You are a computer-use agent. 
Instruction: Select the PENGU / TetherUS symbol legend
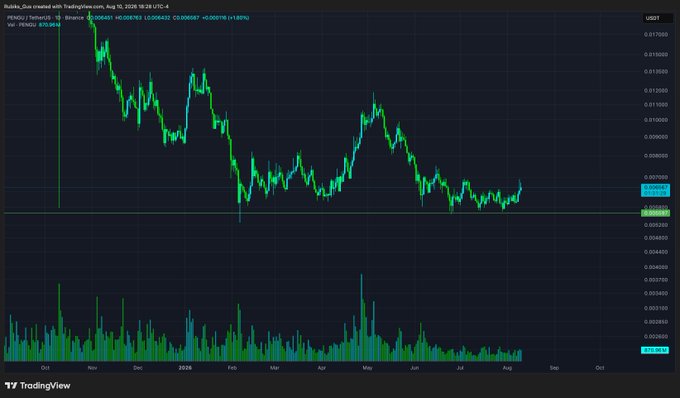pyautogui.click(x=45, y=18)
